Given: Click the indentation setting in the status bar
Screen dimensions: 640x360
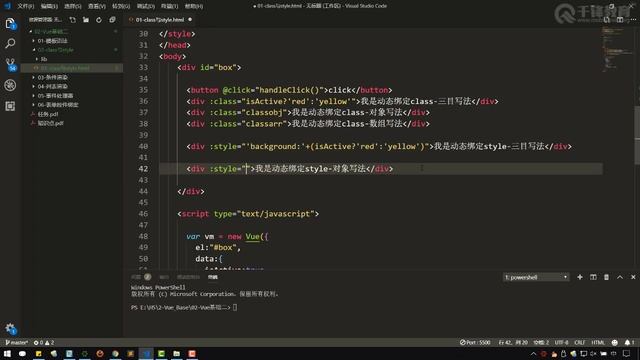Looking at the screenshot, I should point(541,342).
